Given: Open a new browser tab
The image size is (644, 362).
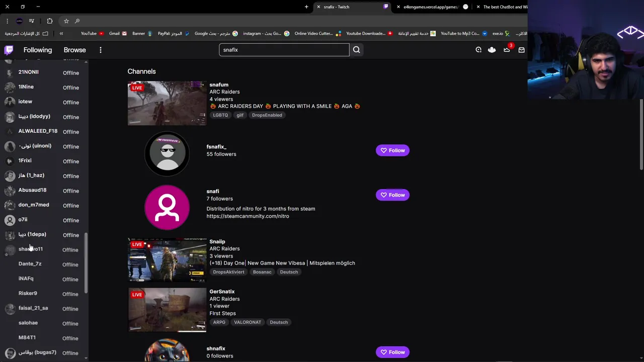Looking at the screenshot, I should click(x=306, y=7).
